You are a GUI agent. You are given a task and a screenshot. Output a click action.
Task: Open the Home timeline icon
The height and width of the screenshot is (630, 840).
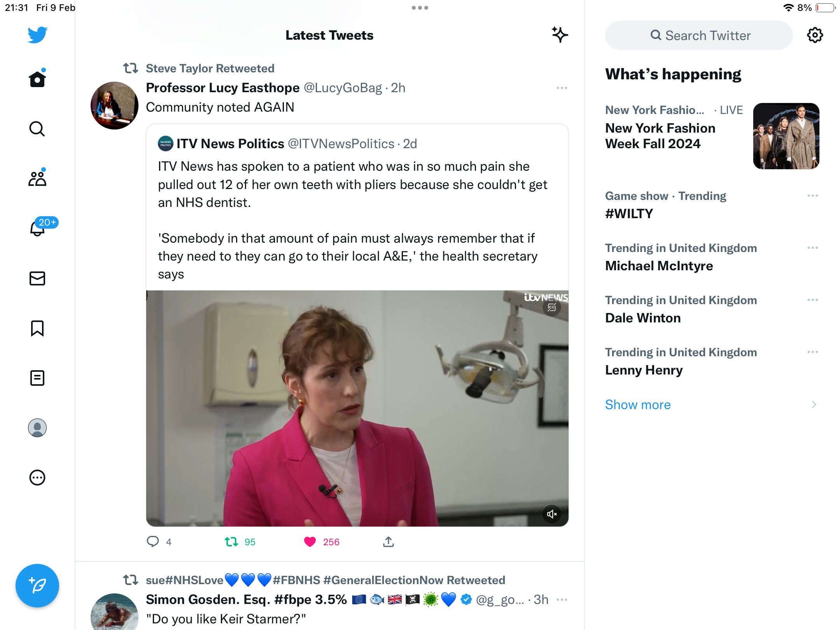[37, 79]
